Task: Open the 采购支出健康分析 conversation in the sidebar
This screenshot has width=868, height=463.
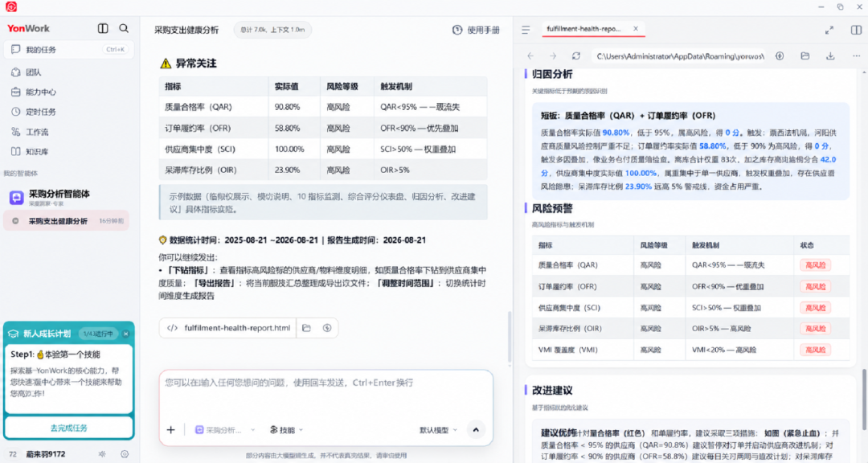Action: point(67,221)
